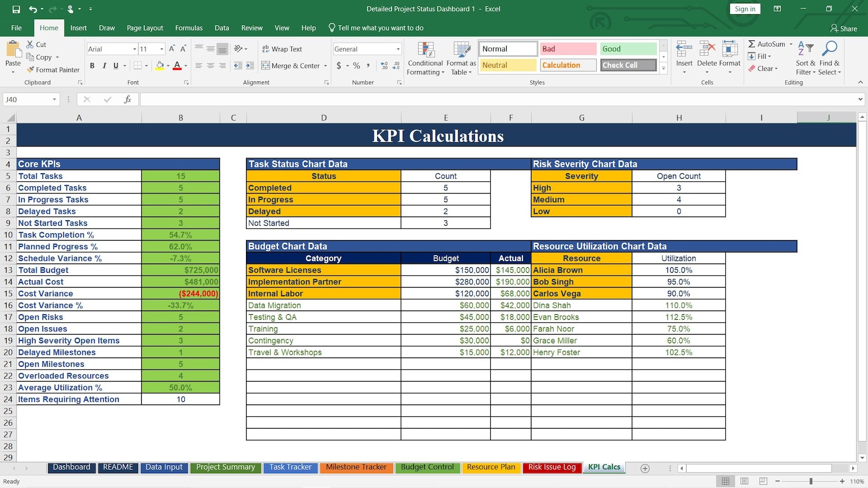Viewport: 868px width, 488px height.
Task: Decrease font size with the smaller A icon
Action: click(x=183, y=49)
